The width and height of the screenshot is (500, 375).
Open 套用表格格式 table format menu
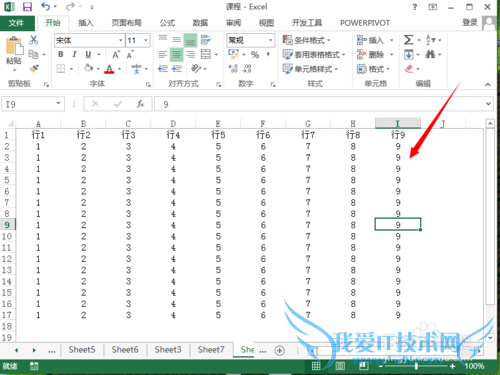coord(314,54)
